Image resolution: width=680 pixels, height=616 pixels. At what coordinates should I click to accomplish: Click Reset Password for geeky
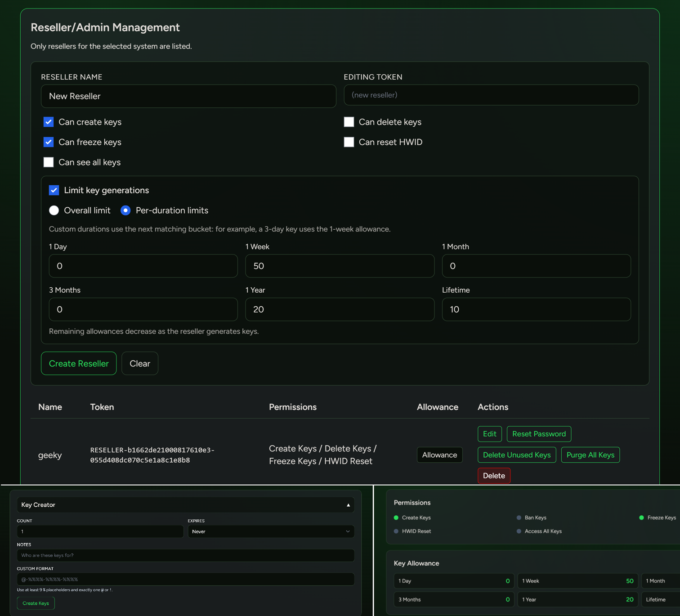539,434
